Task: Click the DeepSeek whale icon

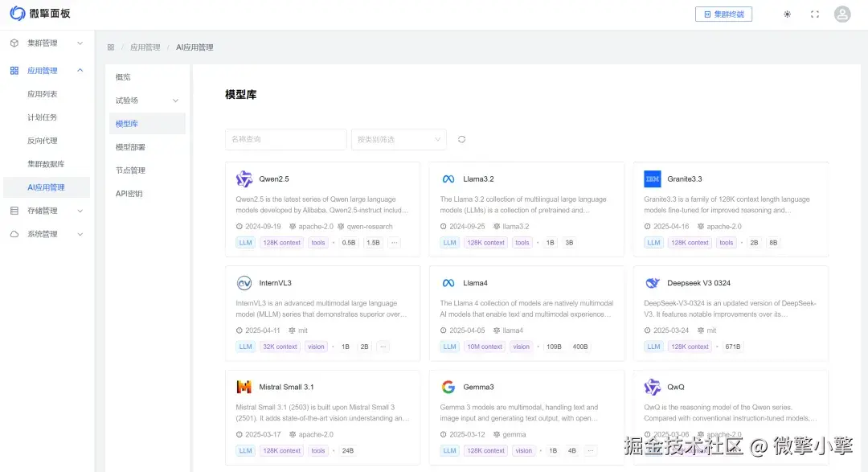Action: coord(653,283)
